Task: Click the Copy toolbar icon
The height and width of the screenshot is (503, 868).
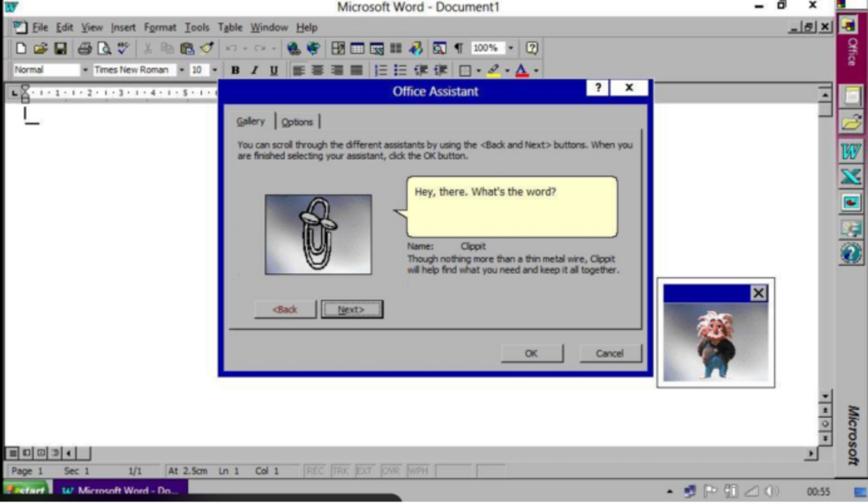Action: point(167,48)
